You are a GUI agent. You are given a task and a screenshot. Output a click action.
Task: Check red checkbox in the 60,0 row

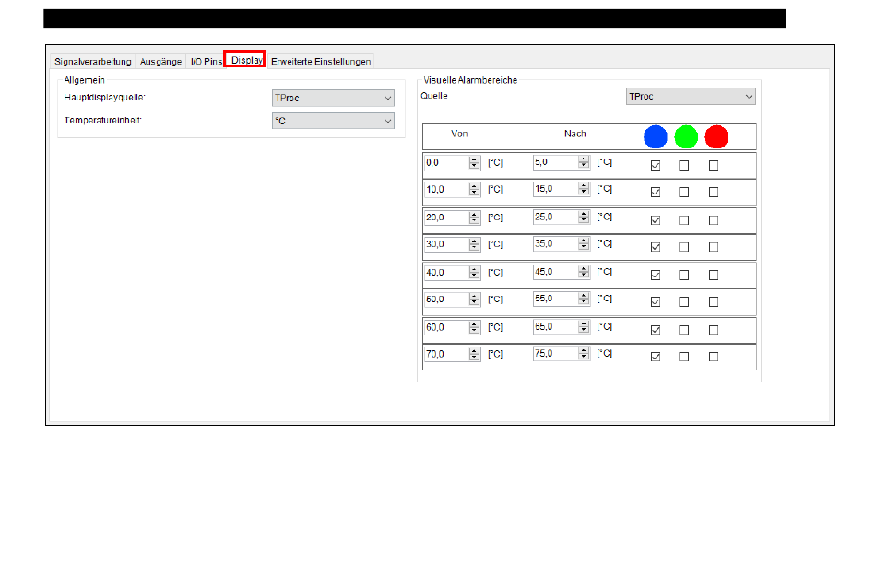click(x=714, y=330)
